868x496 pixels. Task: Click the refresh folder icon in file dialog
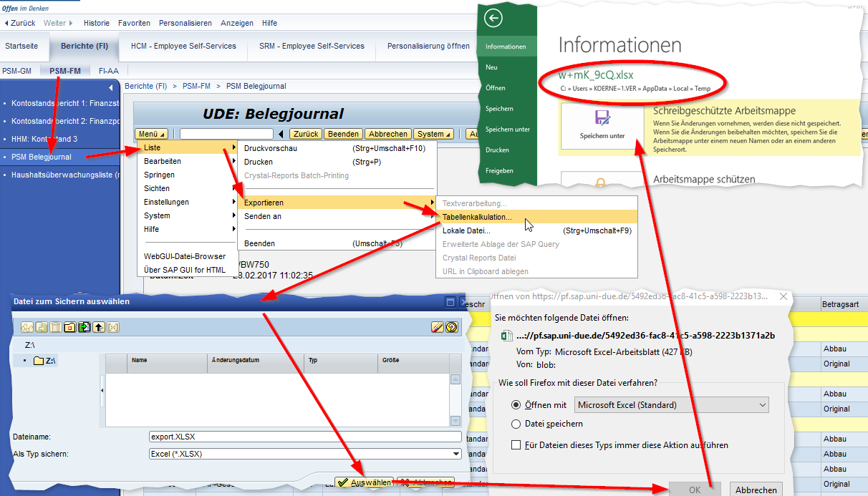click(85, 327)
